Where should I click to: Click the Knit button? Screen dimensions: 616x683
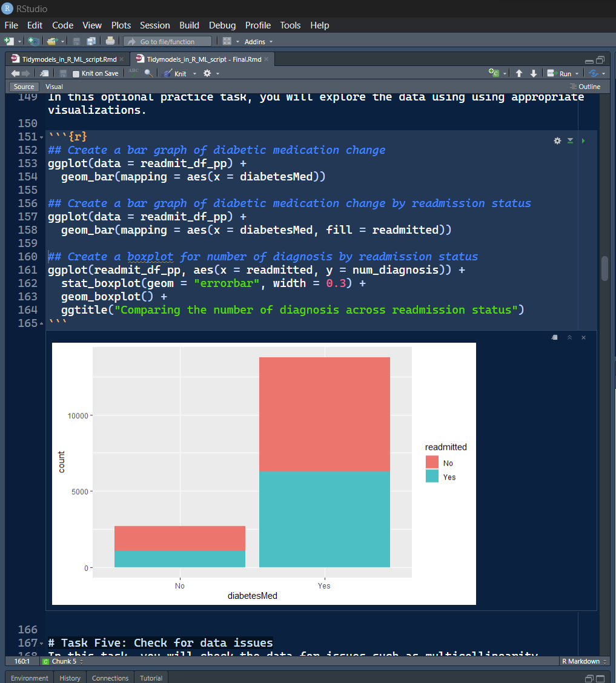point(174,74)
